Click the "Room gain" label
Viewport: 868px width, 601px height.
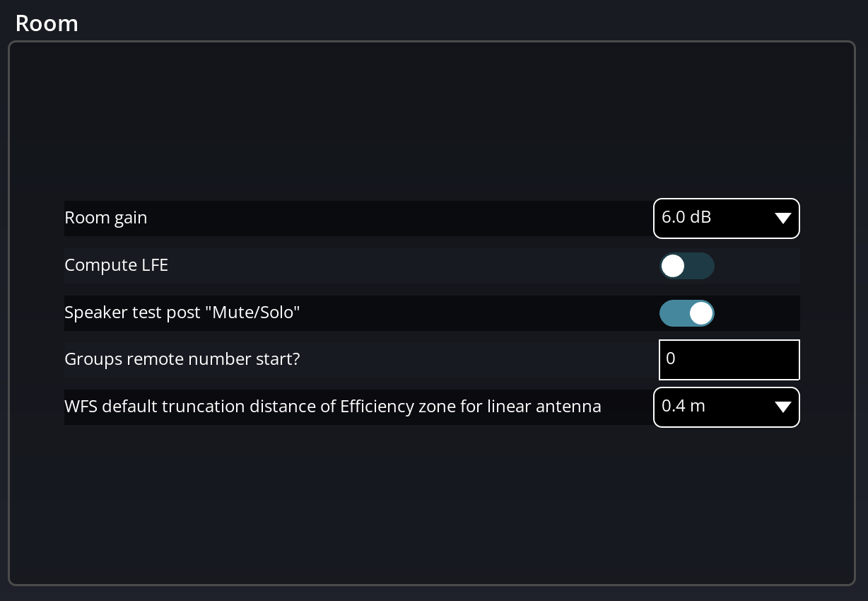tap(106, 218)
